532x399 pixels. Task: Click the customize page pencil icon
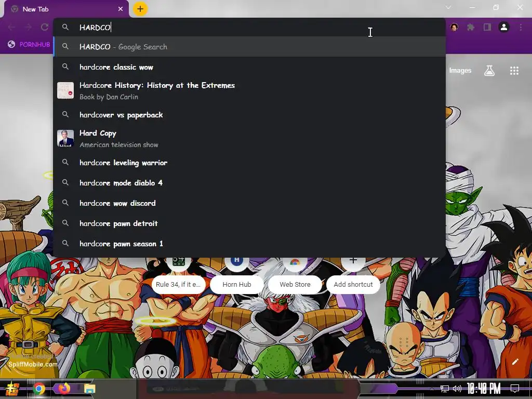point(515,362)
